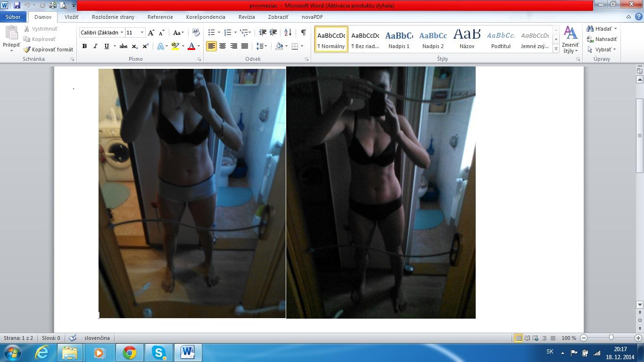Click the zoom slider handle
This screenshot has height=362, width=644.
[x=611, y=338]
